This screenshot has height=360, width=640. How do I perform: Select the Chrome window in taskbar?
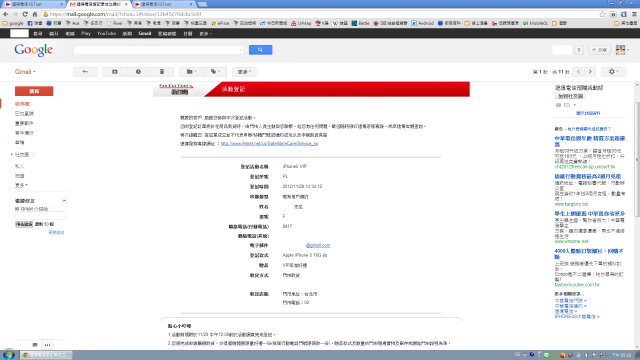pyautogui.click(x=46, y=355)
